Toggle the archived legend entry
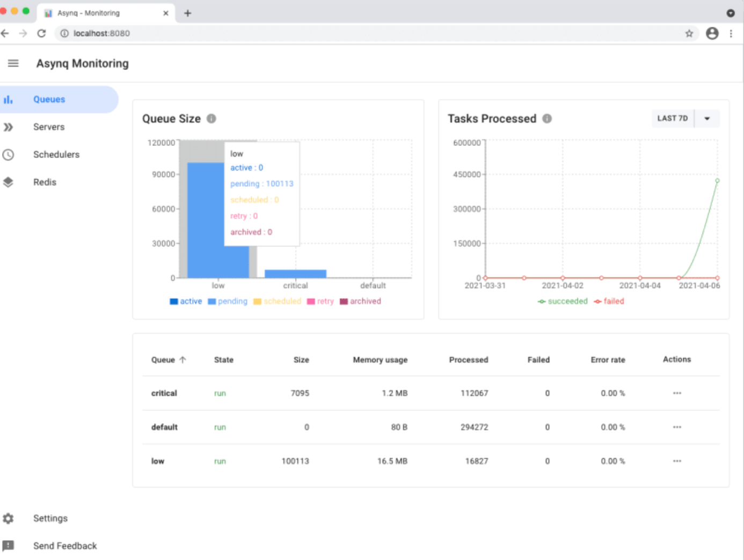 click(x=360, y=301)
